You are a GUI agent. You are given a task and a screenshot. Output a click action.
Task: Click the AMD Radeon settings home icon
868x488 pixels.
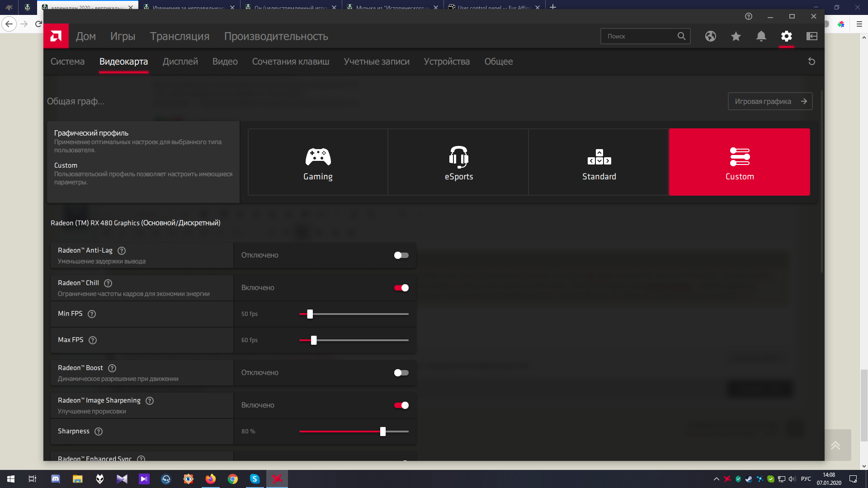point(57,36)
